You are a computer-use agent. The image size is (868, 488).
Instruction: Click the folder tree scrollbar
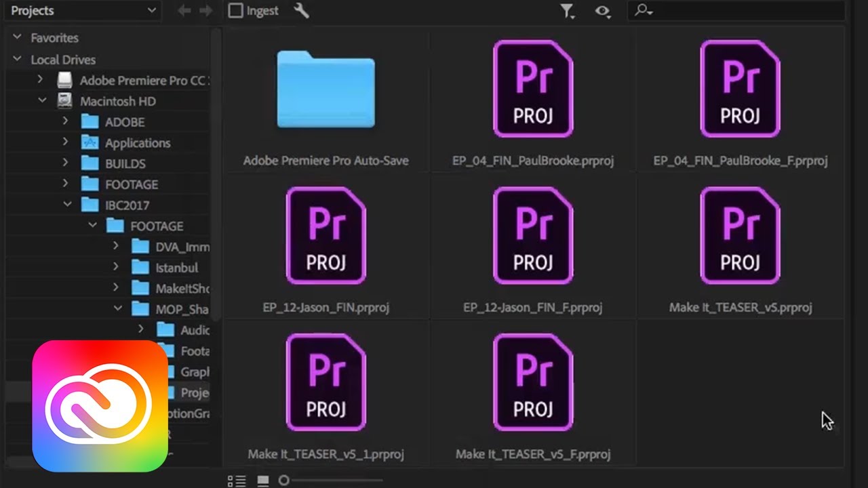[216, 176]
